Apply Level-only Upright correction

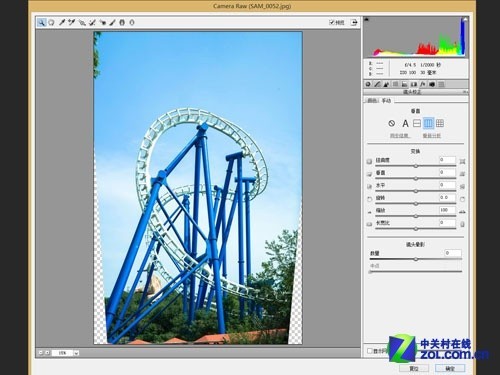coord(417,123)
